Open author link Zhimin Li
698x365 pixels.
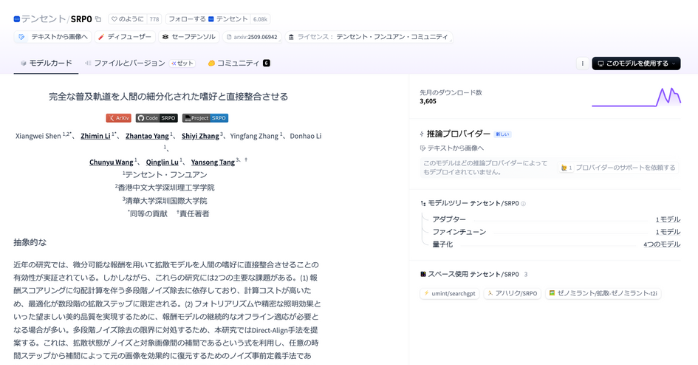pyautogui.click(x=95, y=136)
